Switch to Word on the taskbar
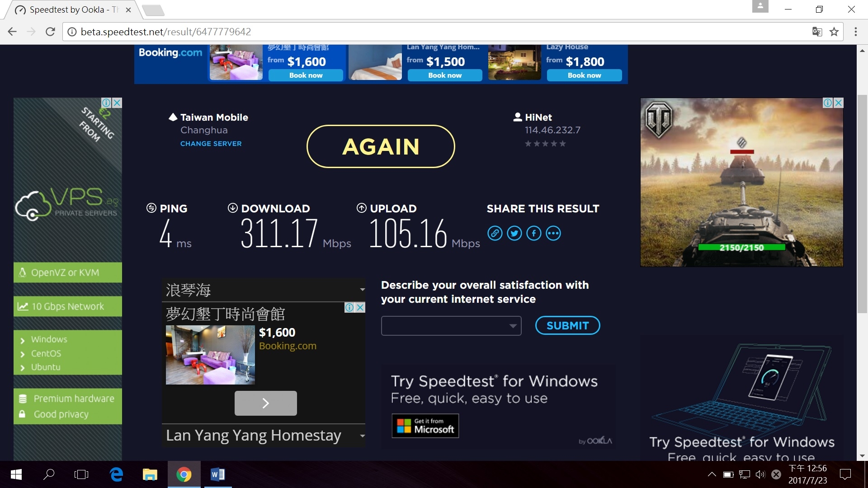 (218, 474)
